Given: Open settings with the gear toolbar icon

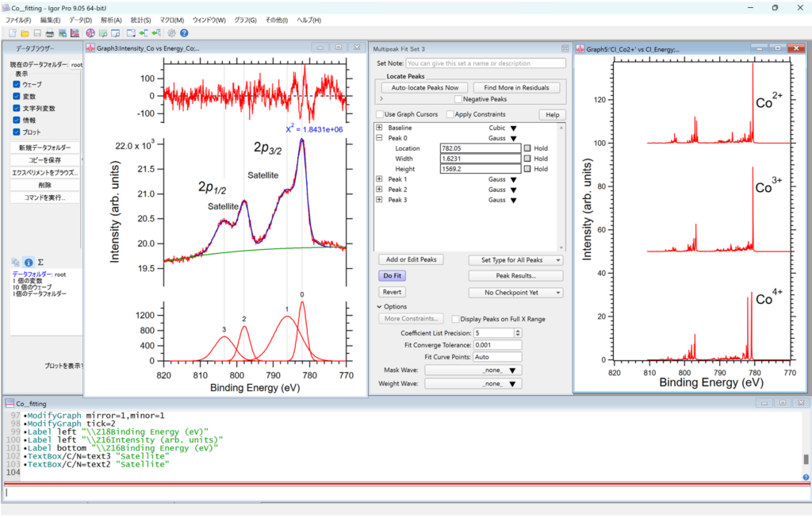Looking at the screenshot, I should pos(171,33).
